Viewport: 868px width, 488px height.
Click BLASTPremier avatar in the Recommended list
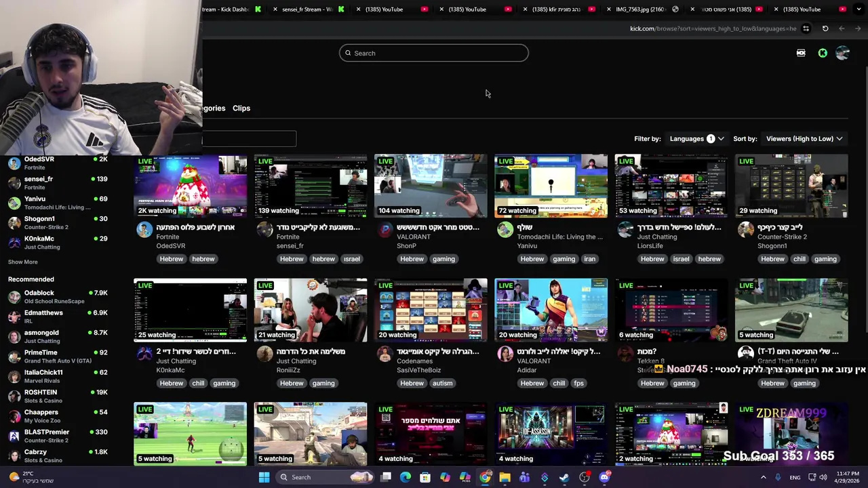tap(14, 436)
